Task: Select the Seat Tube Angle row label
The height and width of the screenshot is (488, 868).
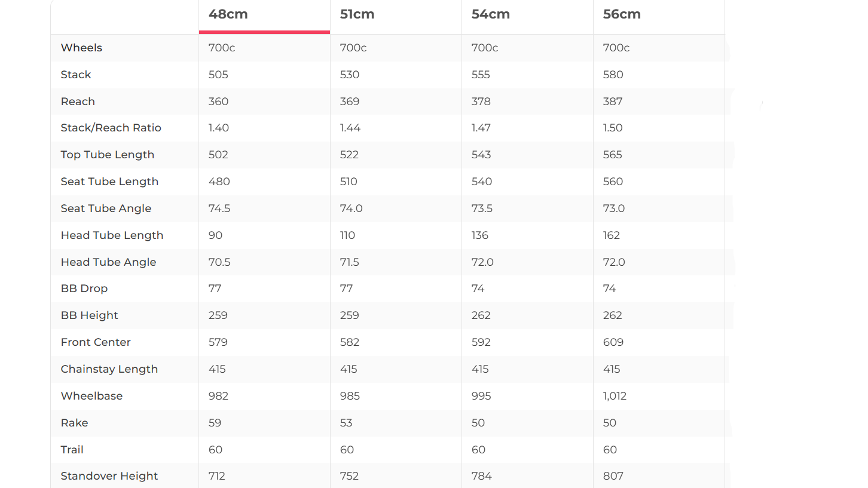Action: (x=106, y=208)
